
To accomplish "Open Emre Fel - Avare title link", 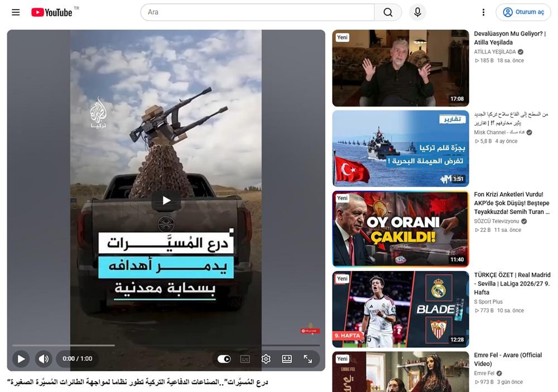I will click(508, 359).
